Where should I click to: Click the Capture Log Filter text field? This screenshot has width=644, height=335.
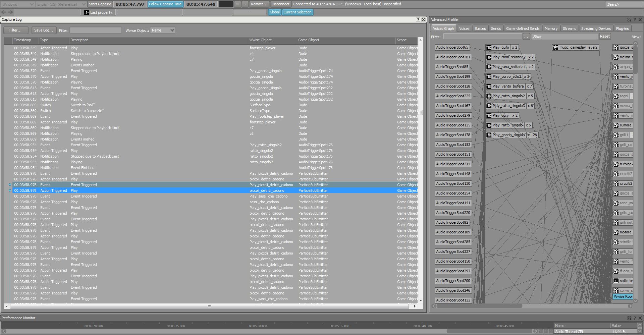coord(96,31)
